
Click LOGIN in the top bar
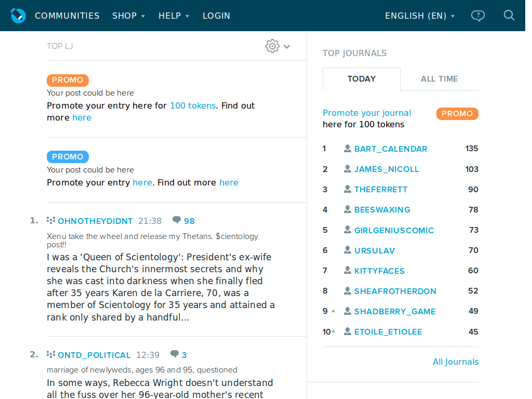point(216,16)
